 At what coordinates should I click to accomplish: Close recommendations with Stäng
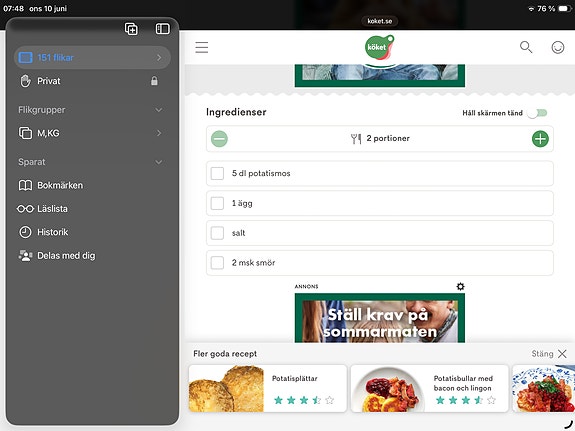point(549,354)
